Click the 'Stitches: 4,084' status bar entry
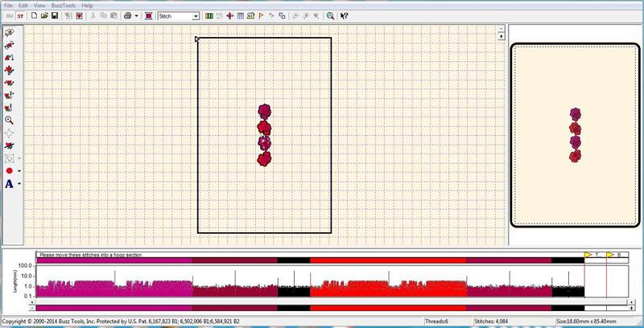Screen dimensions: 644x328 tap(491, 322)
